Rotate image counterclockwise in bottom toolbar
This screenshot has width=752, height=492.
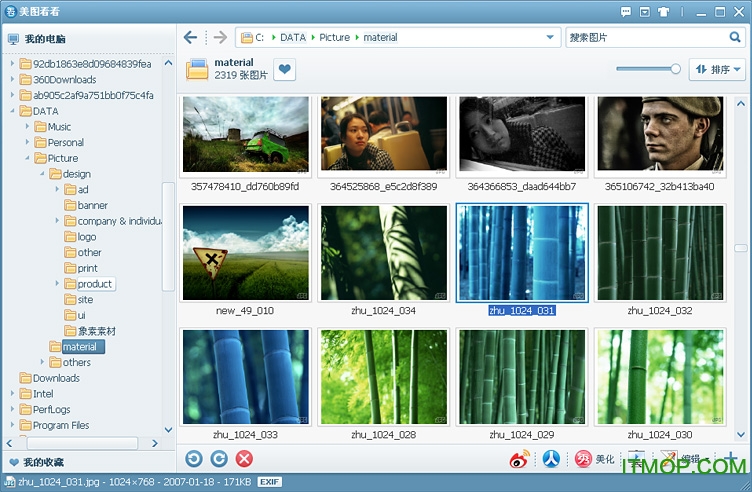(195, 459)
